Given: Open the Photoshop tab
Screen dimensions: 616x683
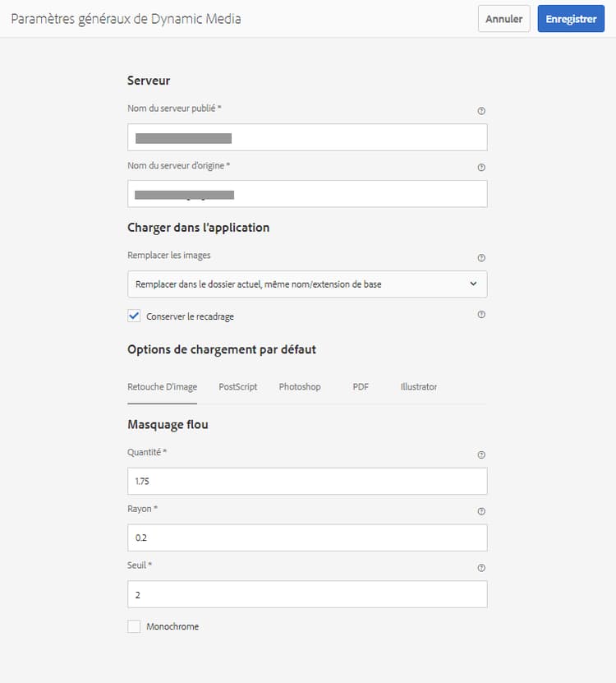Looking at the screenshot, I should click(x=300, y=386).
